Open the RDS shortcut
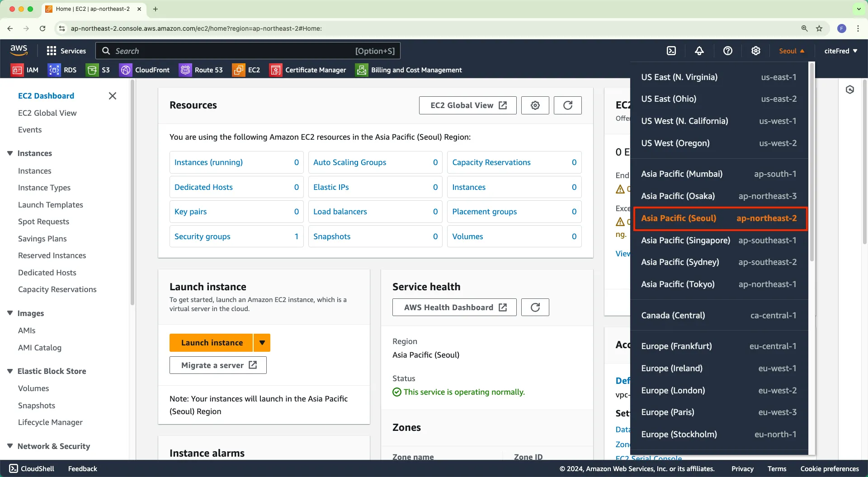 click(x=62, y=70)
